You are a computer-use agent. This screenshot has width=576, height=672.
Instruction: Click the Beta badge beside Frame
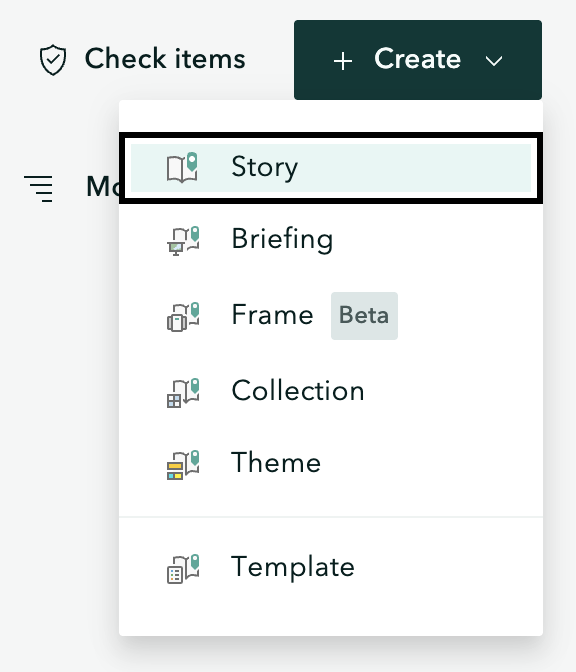[x=364, y=316]
